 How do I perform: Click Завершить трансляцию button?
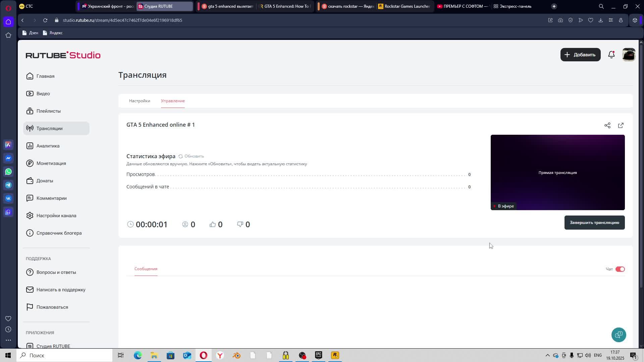tap(594, 223)
